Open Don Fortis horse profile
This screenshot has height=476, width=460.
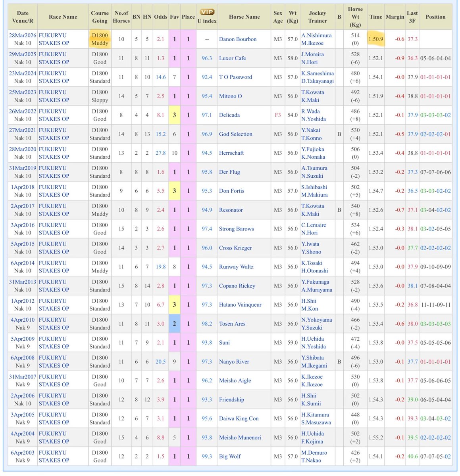(x=231, y=191)
